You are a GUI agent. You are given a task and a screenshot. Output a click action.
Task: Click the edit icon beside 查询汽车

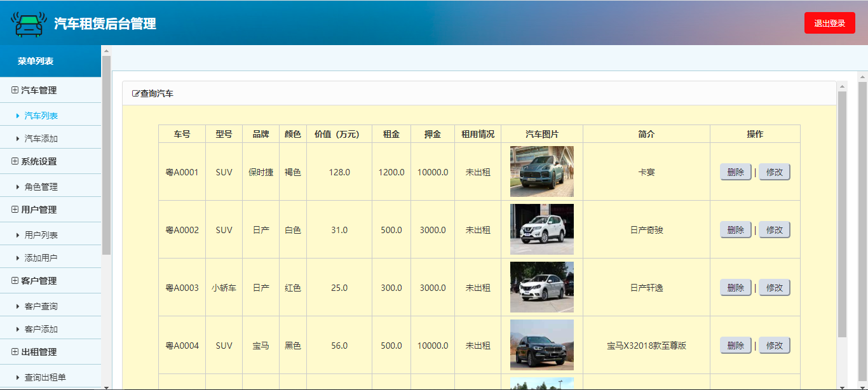coord(135,94)
